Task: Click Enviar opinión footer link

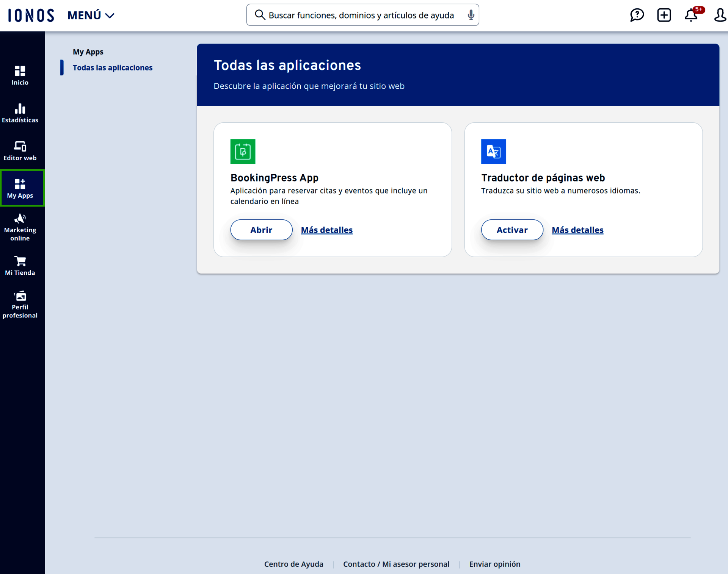Action: click(494, 564)
